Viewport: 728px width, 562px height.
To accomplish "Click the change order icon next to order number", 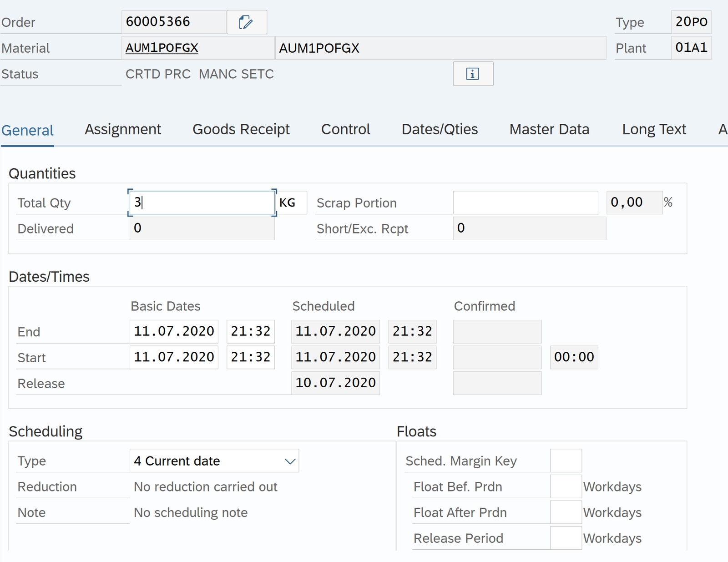I will (x=246, y=22).
